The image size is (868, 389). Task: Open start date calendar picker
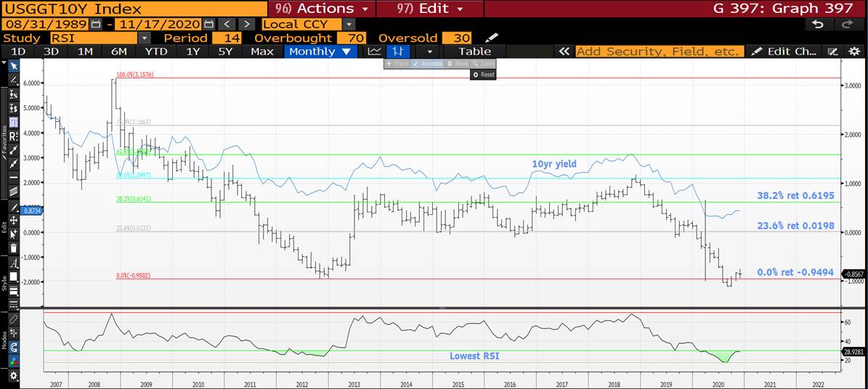click(x=95, y=25)
